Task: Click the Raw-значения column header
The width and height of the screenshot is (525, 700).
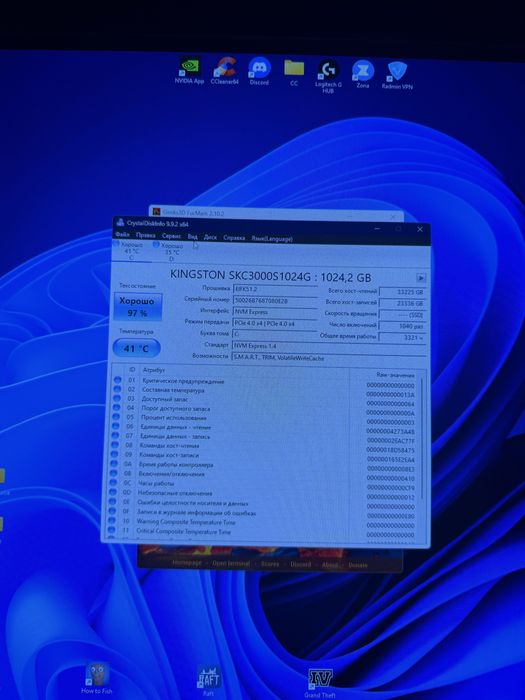Action: 395,375
